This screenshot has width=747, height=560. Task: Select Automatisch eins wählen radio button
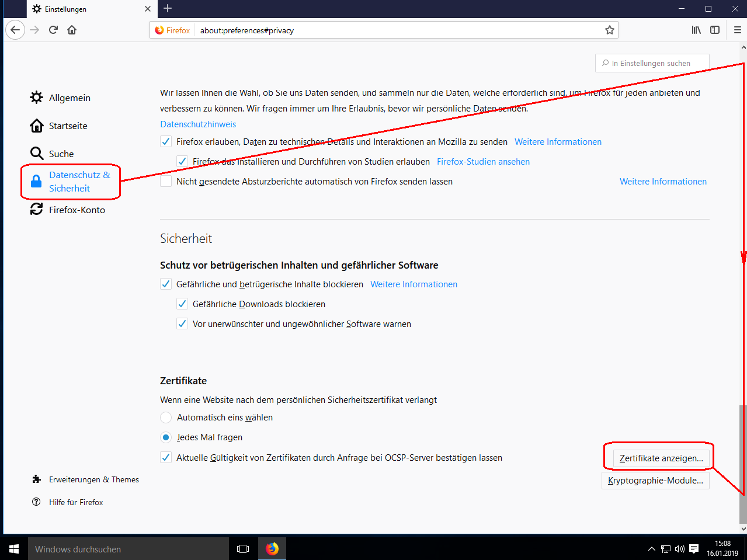(166, 418)
